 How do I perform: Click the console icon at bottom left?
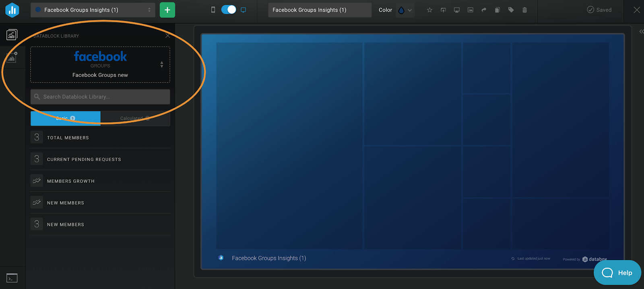[x=12, y=278]
